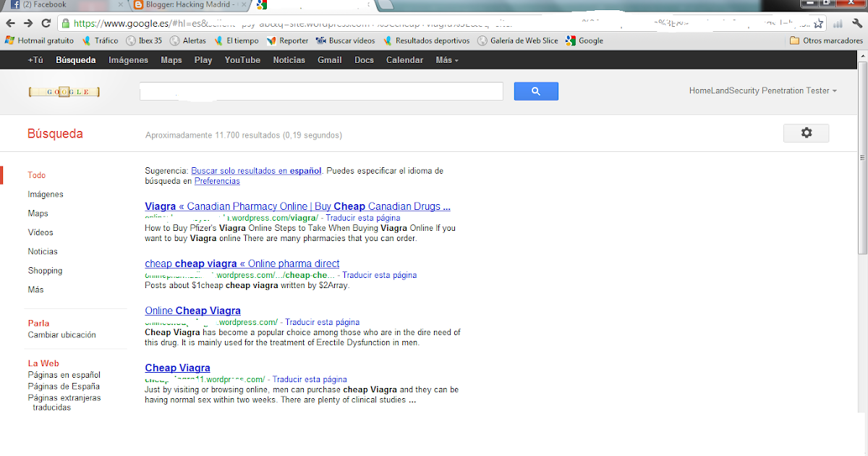
Task: Click Buscar solo resultados en español link
Action: [256, 172]
